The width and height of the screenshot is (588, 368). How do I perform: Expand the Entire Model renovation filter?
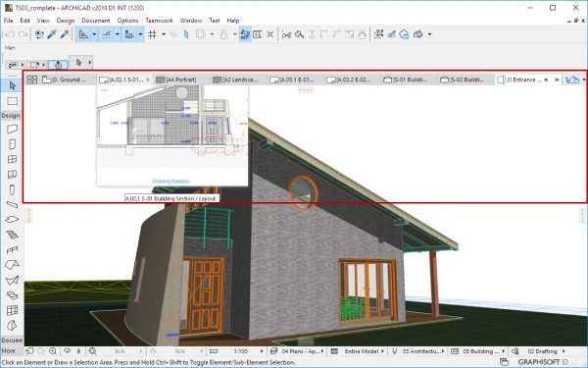pos(358,351)
